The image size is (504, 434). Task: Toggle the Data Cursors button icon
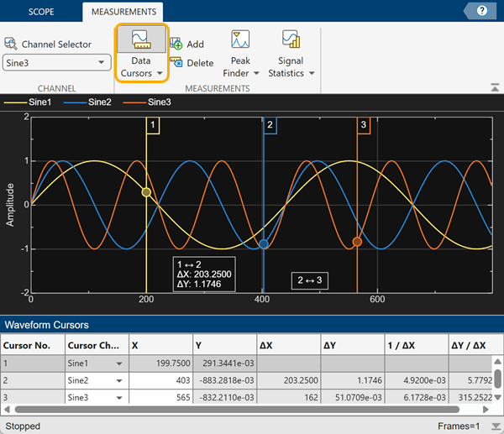pyautogui.click(x=141, y=39)
